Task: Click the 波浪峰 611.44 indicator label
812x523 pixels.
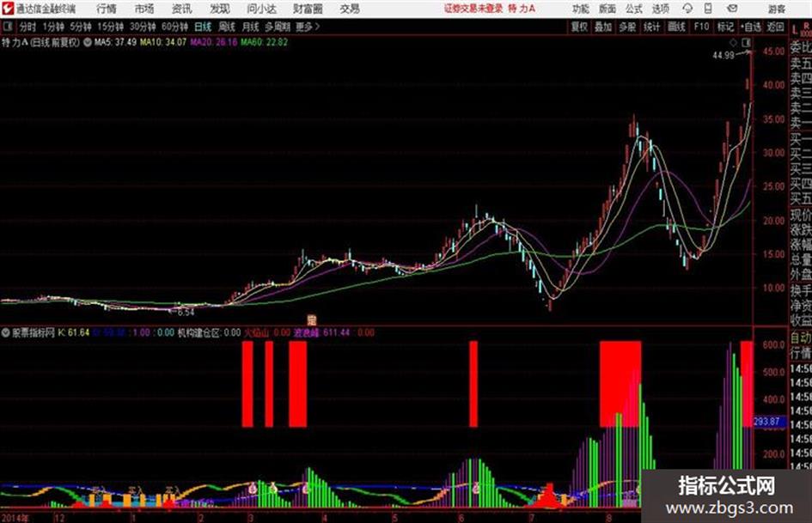Action: (321, 333)
